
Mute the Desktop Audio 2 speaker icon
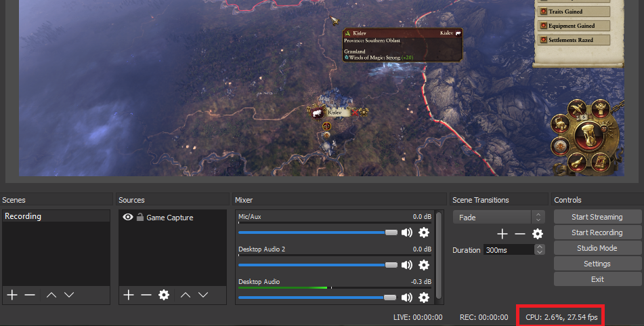(x=406, y=265)
